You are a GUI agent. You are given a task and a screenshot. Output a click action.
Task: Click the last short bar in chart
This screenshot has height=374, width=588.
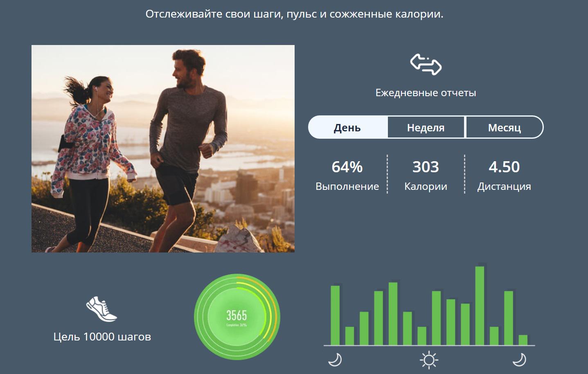point(523,340)
